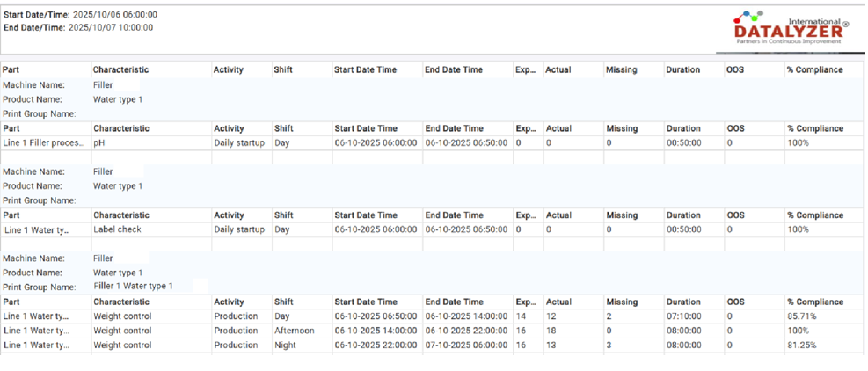Click the 'Duration' header above the Label check row
This screenshot has width=868, height=371.
point(683,215)
